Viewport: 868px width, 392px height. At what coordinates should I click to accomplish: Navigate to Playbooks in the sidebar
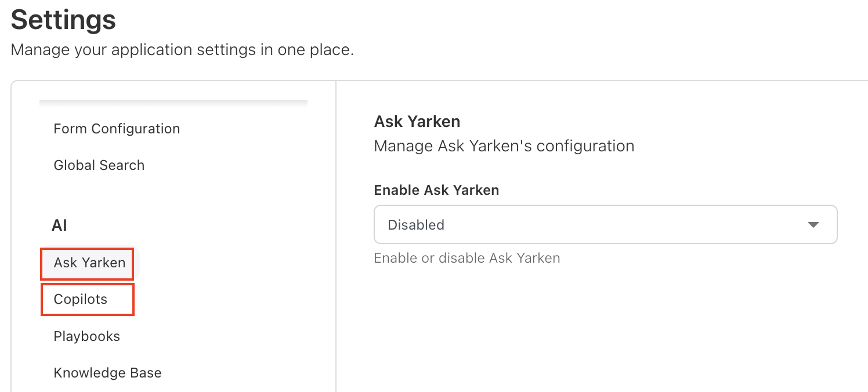pos(86,337)
